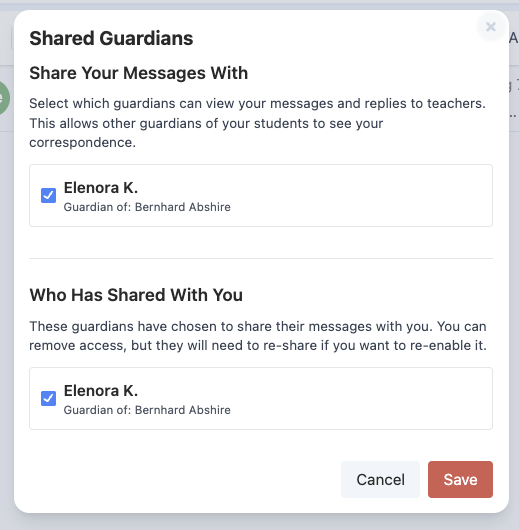Save the shared guardians settings

click(460, 479)
